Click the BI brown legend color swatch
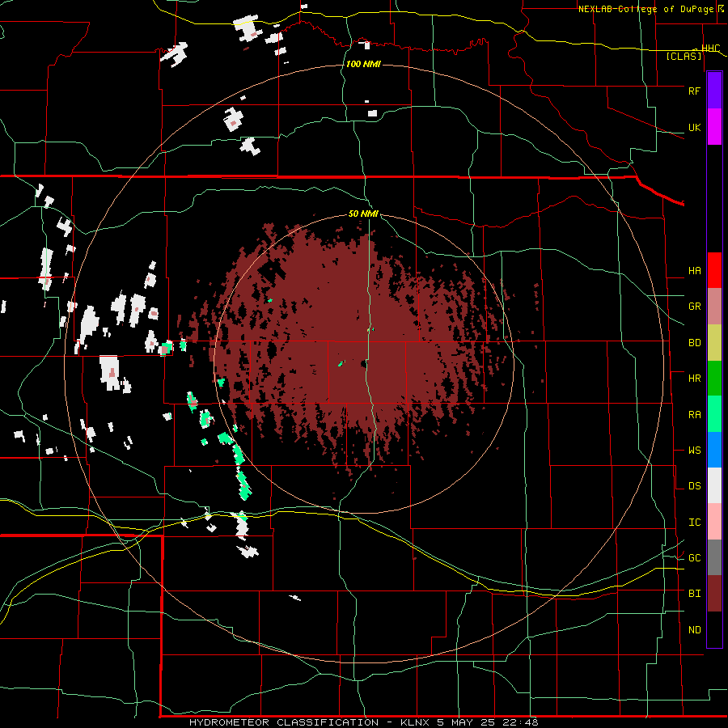This screenshot has height=728, width=728. pos(714,594)
